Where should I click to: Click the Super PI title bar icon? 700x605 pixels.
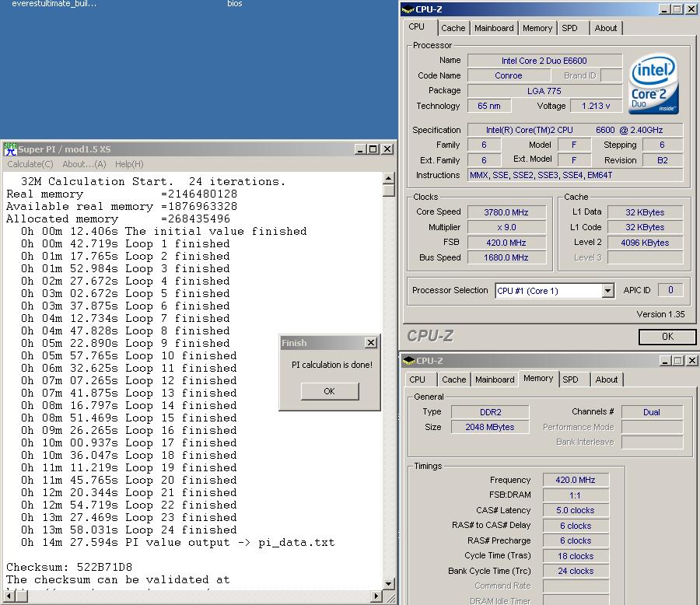click(x=10, y=149)
